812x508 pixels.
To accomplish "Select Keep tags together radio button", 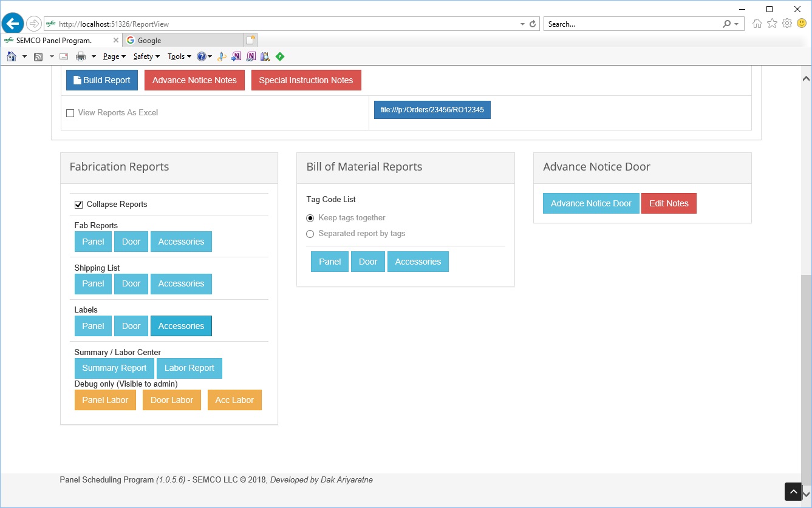I will click(310, 218).
